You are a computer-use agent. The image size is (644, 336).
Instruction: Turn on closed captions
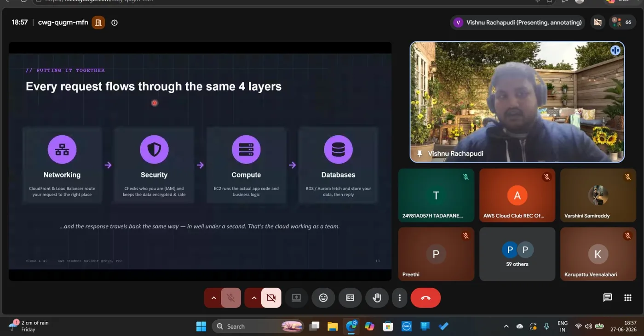350,298
